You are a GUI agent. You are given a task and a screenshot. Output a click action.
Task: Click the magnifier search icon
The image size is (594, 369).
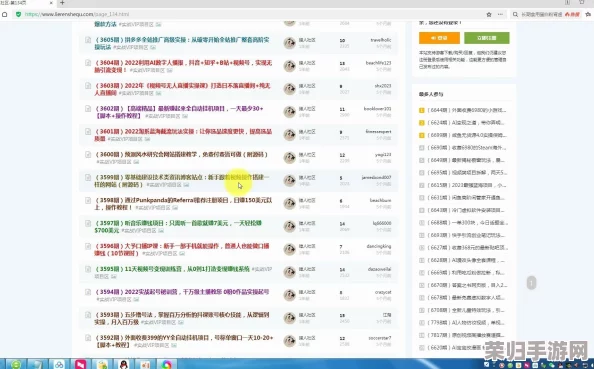click(515, 14)
